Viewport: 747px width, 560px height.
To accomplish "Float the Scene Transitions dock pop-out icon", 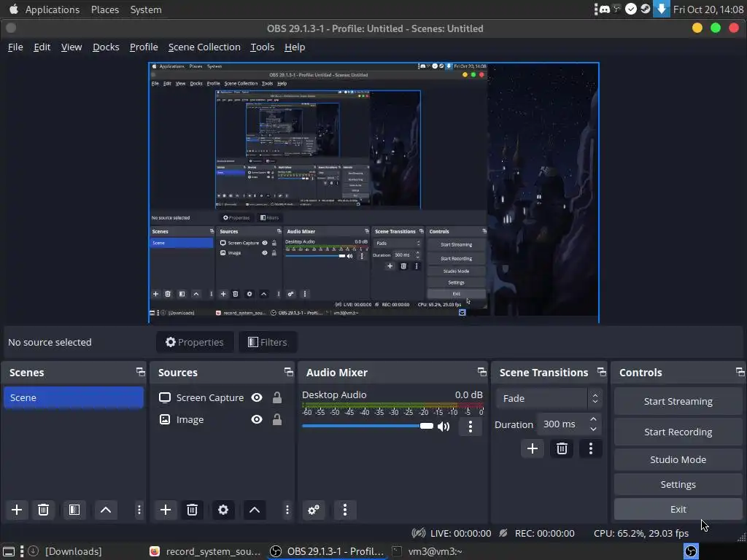I will (x=602, y=372).
